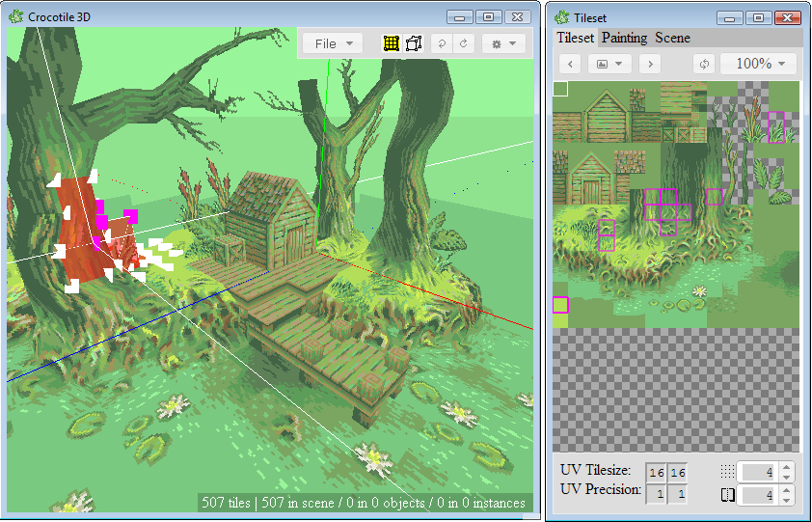Go to next tileset with right arrow
The width and height of the screenshot is (812, 522).
pos(650,64)
